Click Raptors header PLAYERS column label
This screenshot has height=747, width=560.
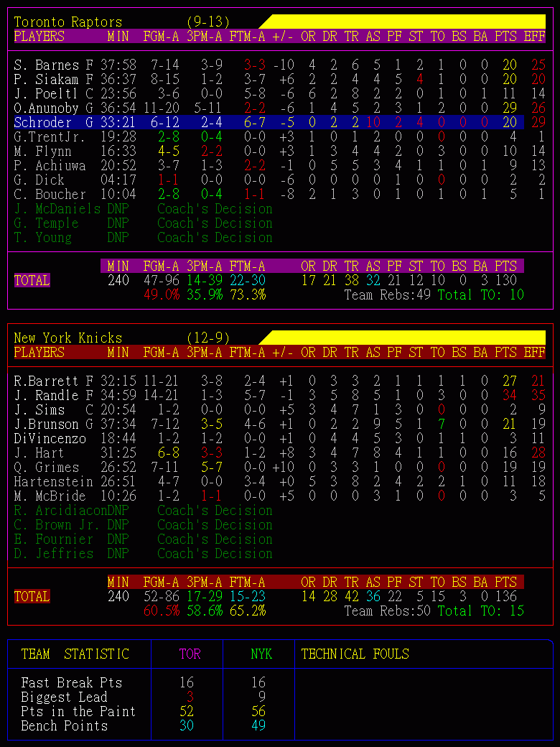39,36
